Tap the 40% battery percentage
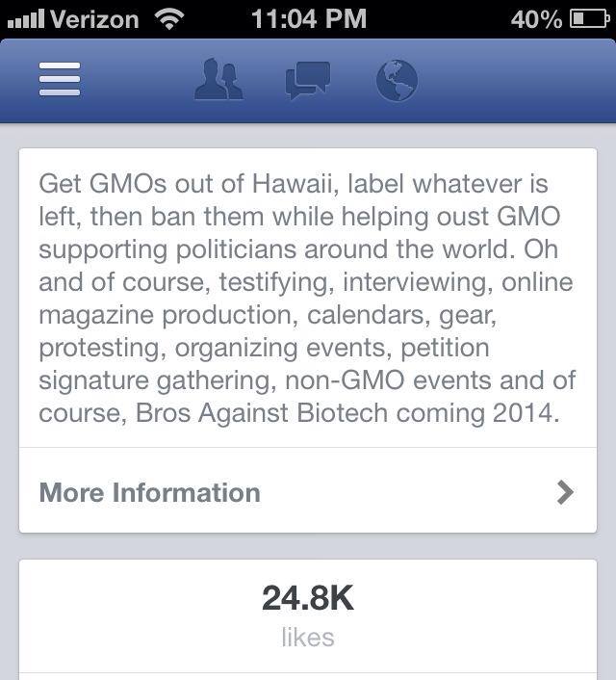Viewport: 616px width, 680px height. click(x=536, y=18)
